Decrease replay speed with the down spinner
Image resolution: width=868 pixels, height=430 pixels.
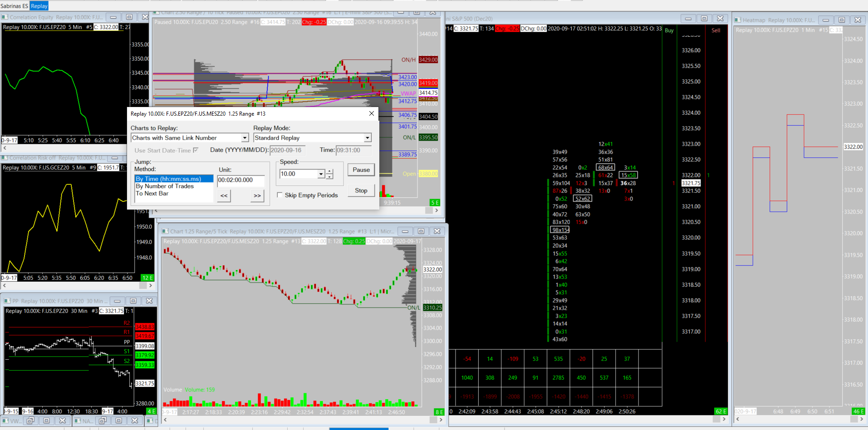(x=330, y=176)
